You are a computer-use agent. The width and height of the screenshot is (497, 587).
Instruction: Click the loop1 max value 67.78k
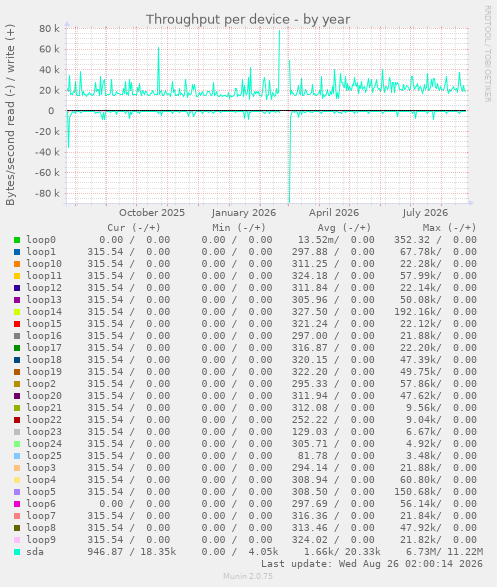[x=421, y=252]
